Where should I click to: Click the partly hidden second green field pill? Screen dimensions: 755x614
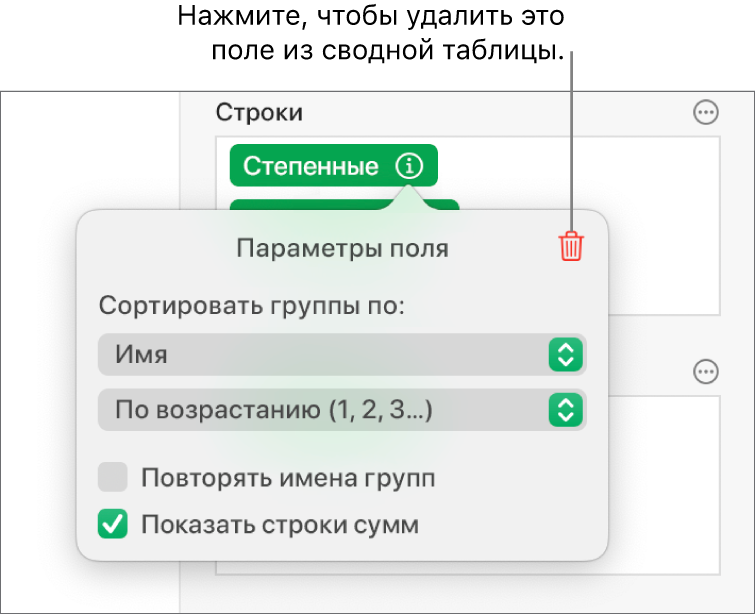pos(344,205)
